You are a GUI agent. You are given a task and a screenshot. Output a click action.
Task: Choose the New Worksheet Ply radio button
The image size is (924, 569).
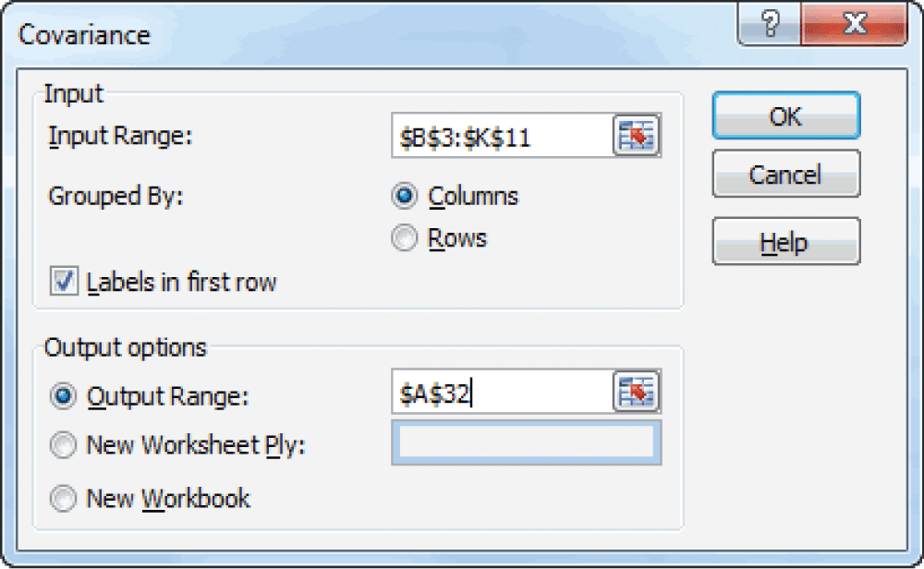tap(64, 445)
